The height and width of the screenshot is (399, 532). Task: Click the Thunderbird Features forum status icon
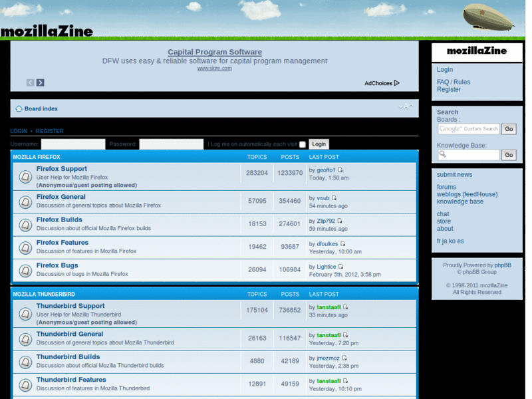tap(25, 385)
